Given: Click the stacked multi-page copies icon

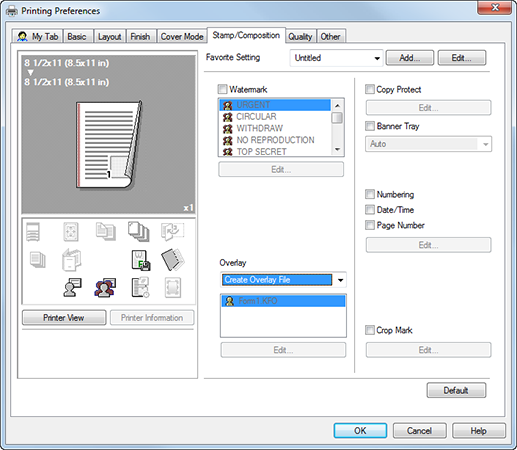Looking at the screenshot, I should (138, 231).
